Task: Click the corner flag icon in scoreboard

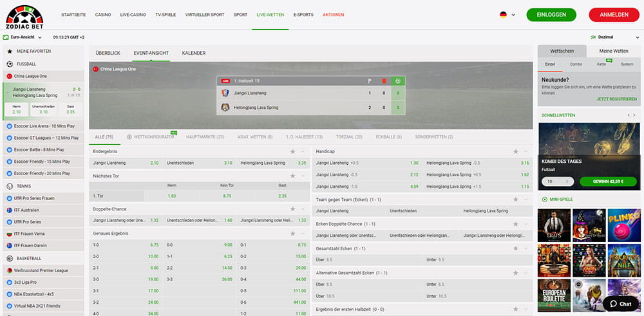Action: (370, 81)
